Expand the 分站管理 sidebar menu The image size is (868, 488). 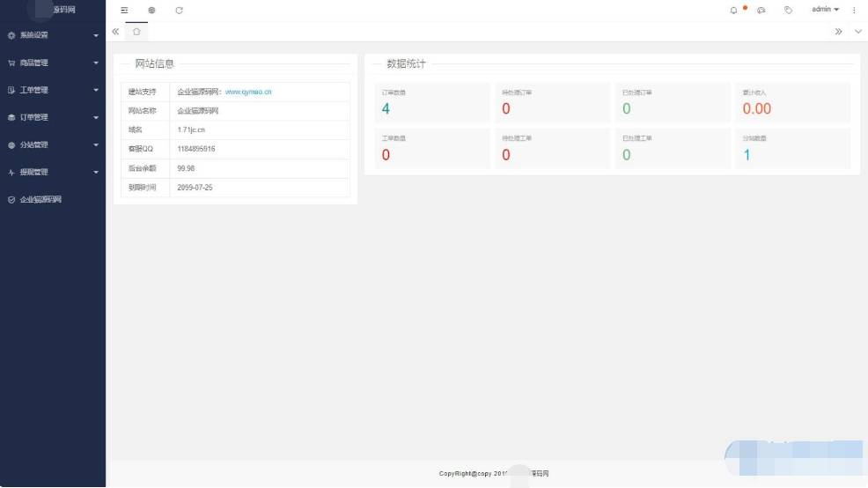click(x=53, y=144)
